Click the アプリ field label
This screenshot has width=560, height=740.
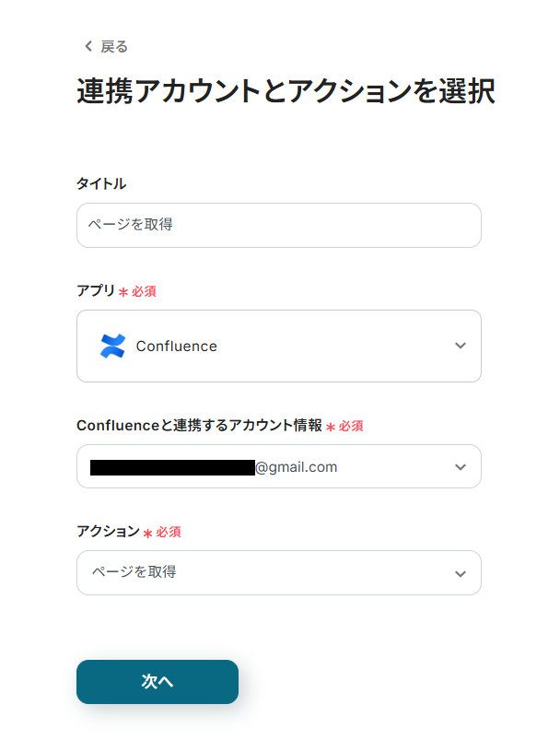click(96, 290)
